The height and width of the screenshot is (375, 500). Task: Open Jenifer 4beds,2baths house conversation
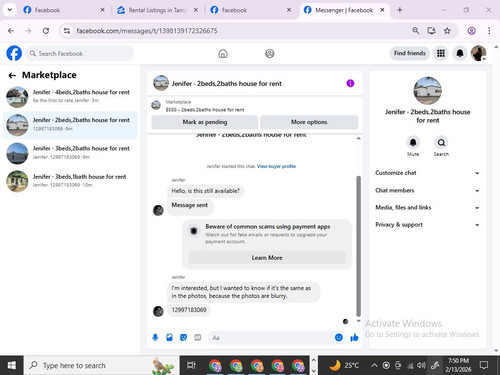click(70, 97)
